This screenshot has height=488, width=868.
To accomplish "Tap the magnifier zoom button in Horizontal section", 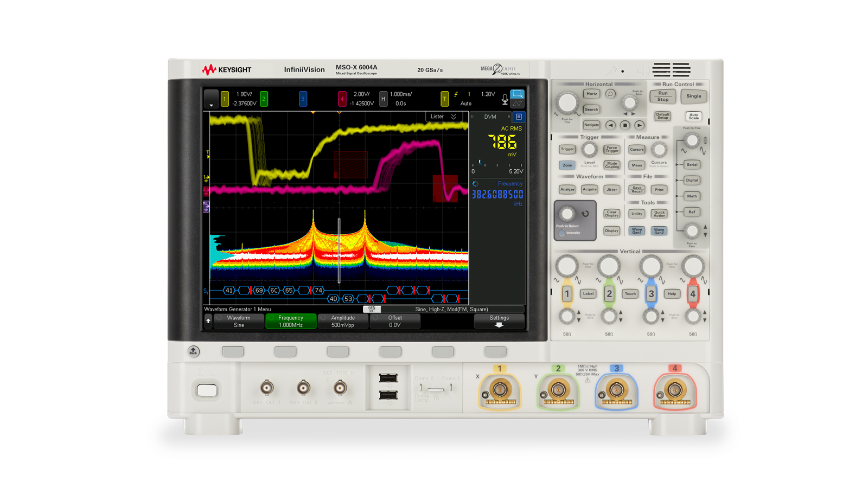I will click(x=610, y=94).
